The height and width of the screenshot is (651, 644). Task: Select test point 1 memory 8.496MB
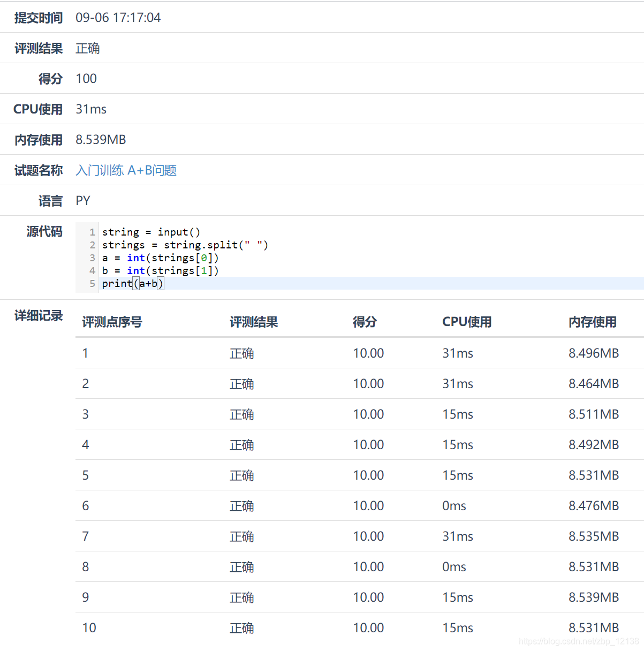pyautogui.click(x=594, y=353)
